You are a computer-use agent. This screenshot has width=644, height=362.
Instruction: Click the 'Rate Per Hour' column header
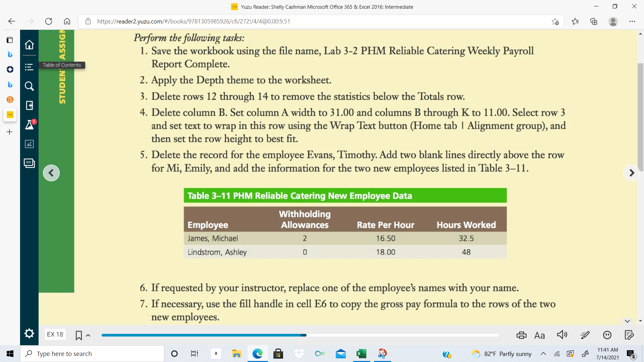click(385, 225)
